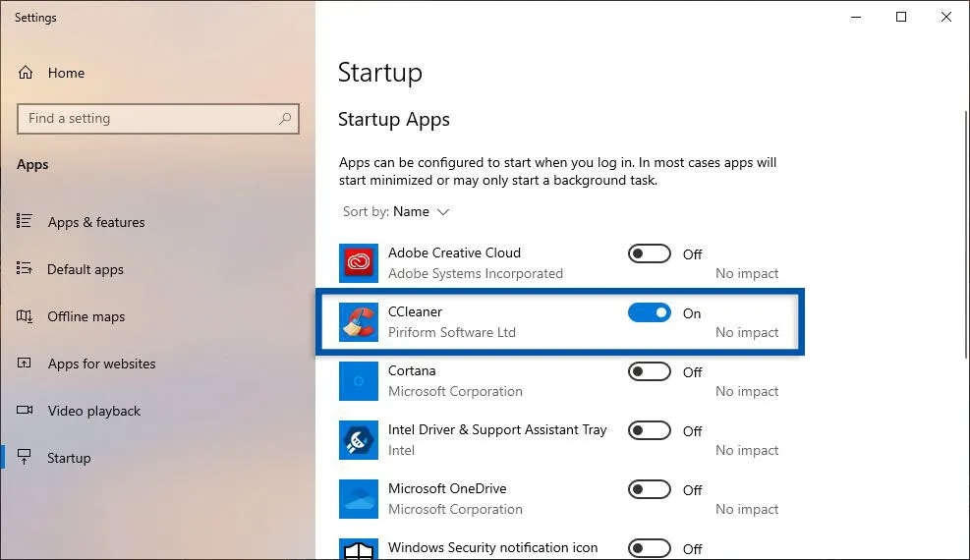970x560 pixels.
Task: Click the Microsoft OneDrive name text
Action: [447, 488]
